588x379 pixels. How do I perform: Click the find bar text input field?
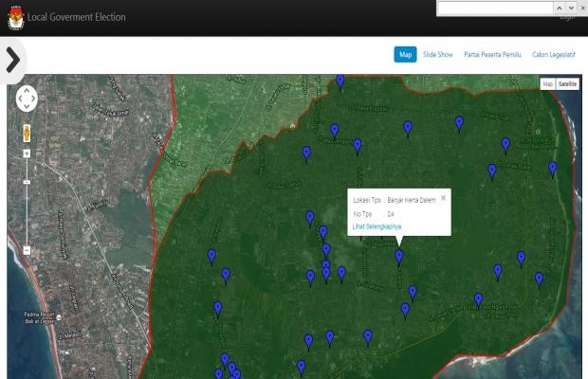[494, 8]
